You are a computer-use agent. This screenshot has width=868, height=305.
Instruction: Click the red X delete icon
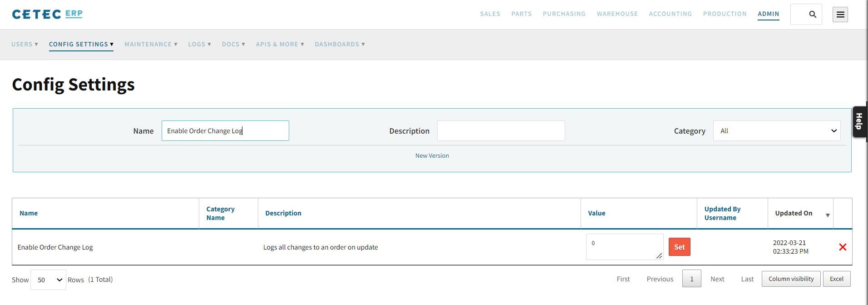point(843,247)
